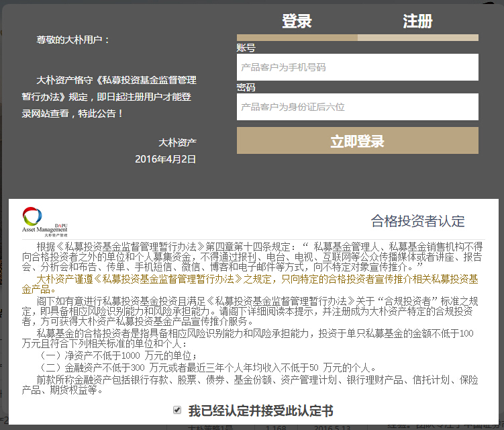Click the DAPU Asset Management logo
504x430 pixels.
tap(45, 222)
